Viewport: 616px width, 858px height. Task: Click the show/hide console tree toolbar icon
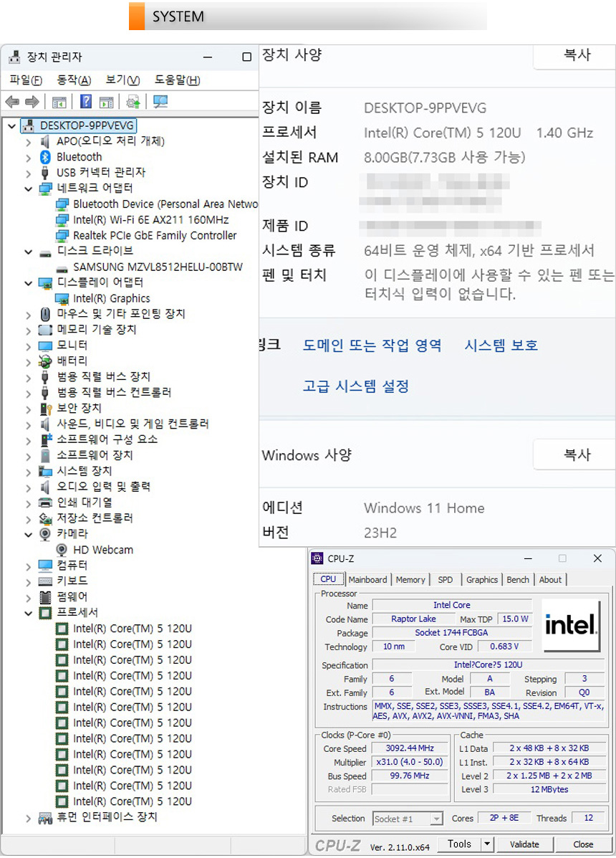click(59, 102)
